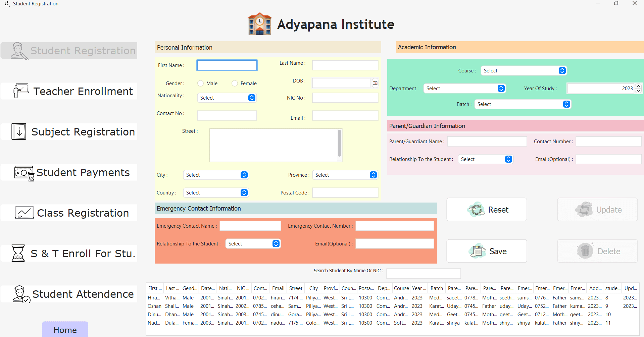Click the Batch column header in table
The width and height of the screenshot is (644, 337).
437,288
